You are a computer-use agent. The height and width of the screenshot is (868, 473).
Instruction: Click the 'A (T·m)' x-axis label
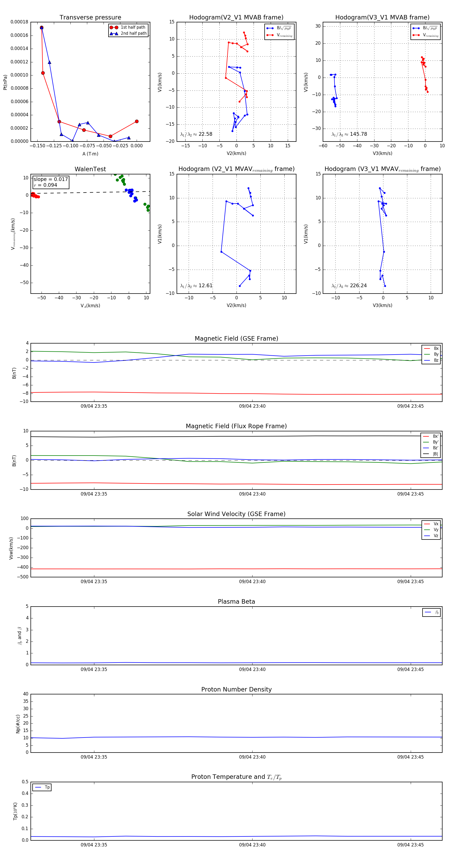coord(90,154)
